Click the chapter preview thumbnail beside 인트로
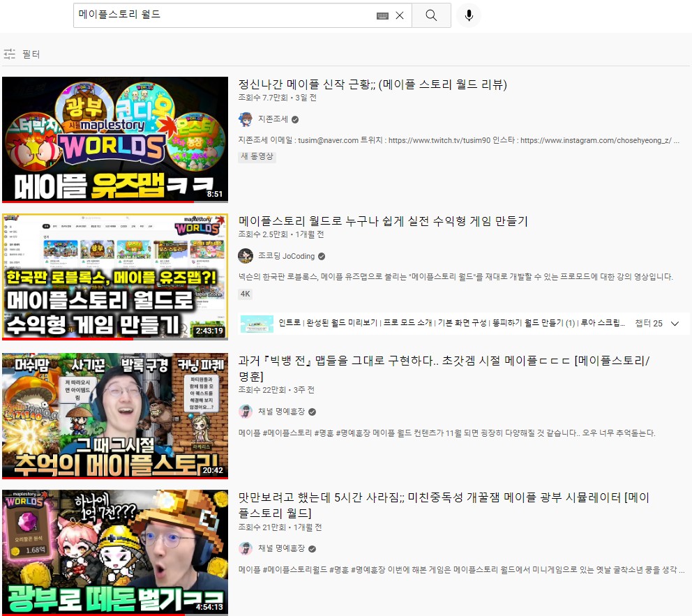The height and width of the screenshot is (616, 692). tap(257, 324)
